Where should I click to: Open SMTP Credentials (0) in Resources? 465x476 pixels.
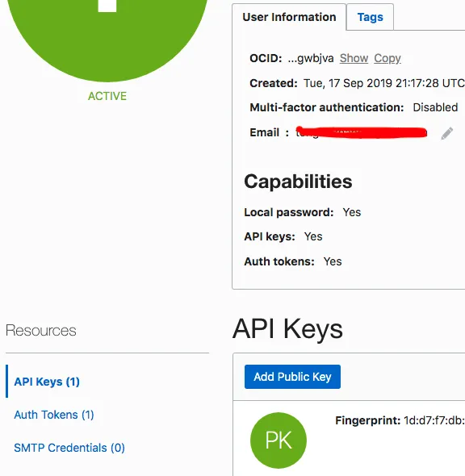pos(69,448)
